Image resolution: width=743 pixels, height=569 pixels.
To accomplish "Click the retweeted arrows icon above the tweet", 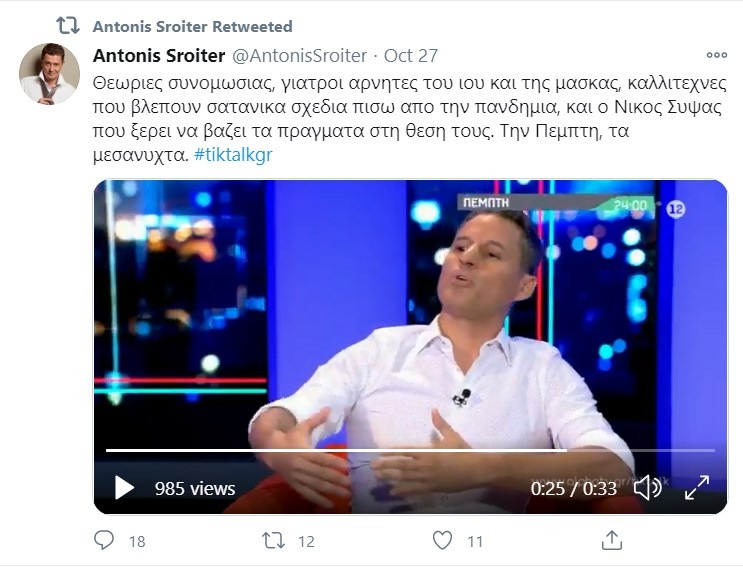I will tap(67, 26).
